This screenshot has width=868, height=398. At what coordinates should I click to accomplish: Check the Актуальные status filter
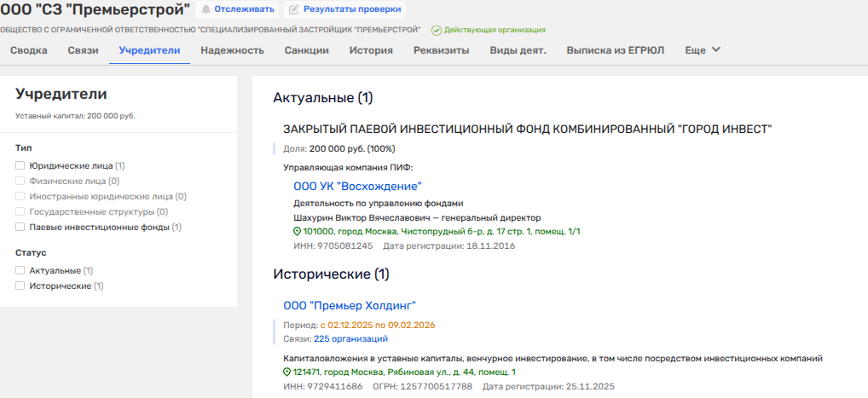(20, 271)
